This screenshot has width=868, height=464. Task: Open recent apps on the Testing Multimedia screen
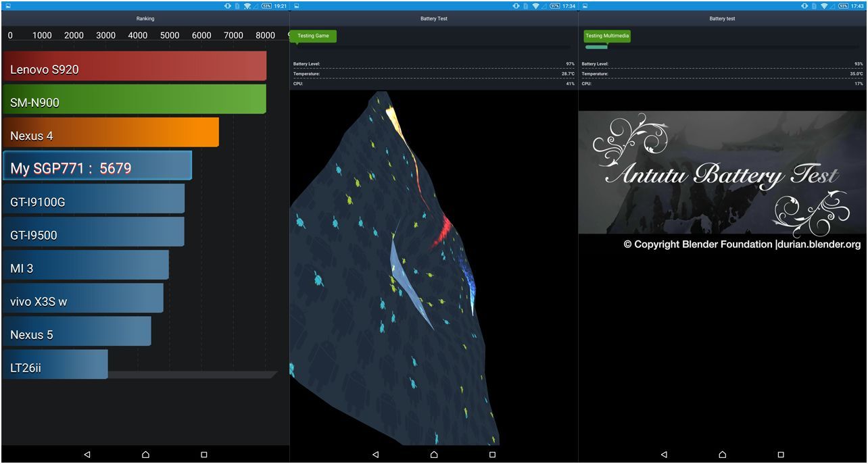pyautogui.click(x=781, y=455)
